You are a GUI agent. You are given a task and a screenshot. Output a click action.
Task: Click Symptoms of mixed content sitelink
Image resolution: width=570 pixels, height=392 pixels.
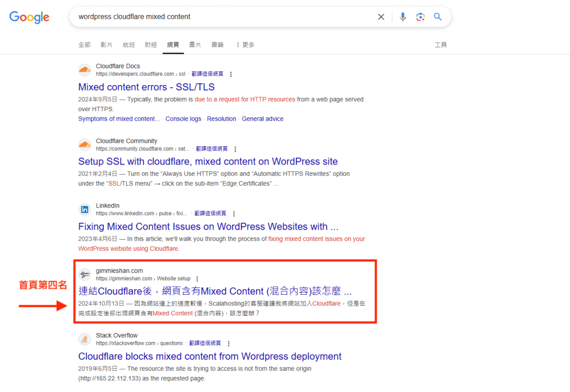coord(119,118)
